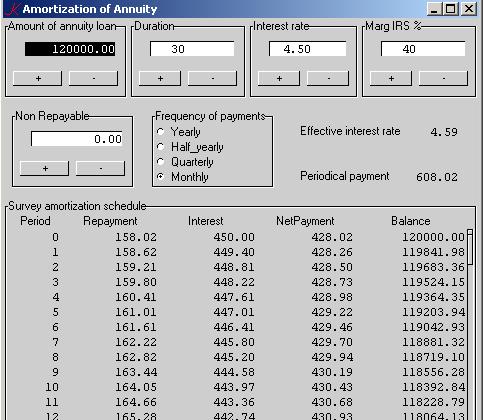Close the Amortization of Annuity window
483x420 pixels.
tap(469, 9)
